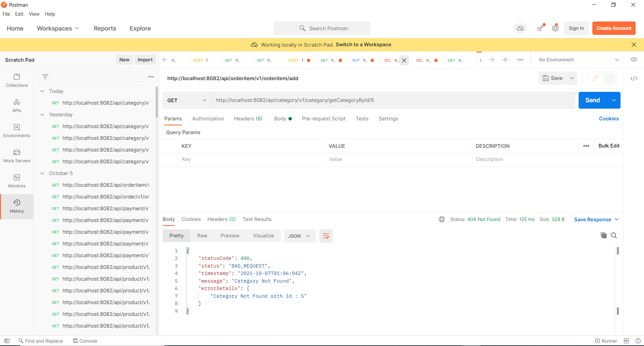
Task: Open the Send options dropdown arrow
Action: (x=614, y=100)
